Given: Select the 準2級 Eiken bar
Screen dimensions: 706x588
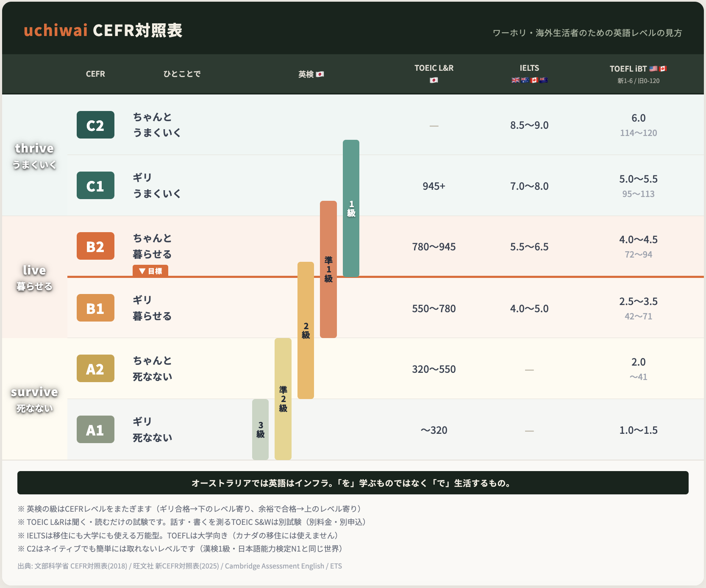Looking at the screenshot, I should click(283, 399).
